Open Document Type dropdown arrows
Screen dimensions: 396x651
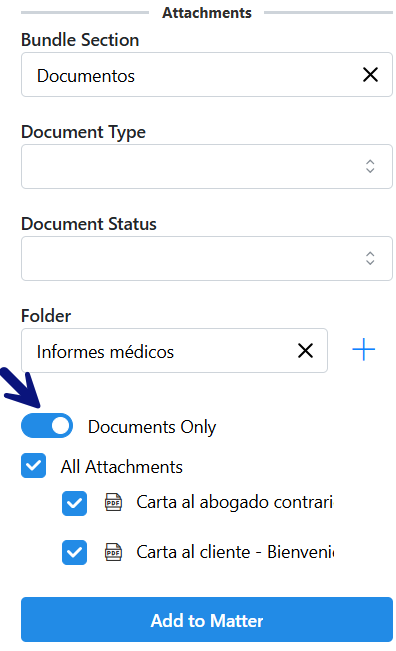(370, 166)
